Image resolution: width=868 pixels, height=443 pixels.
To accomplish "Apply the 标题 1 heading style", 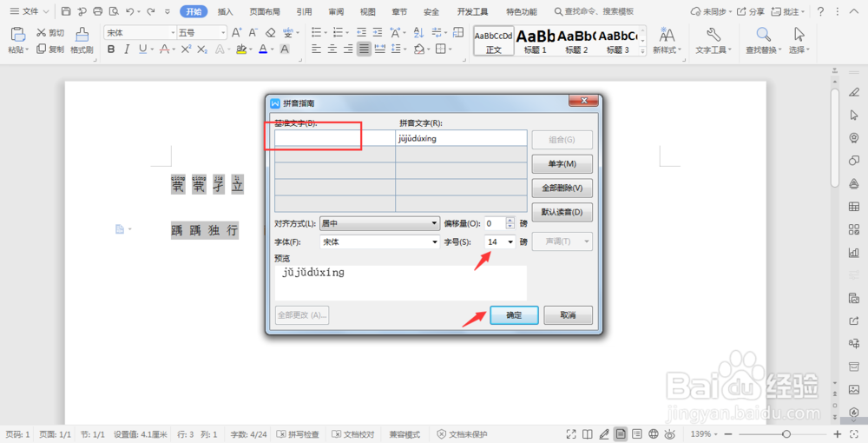I will (x=536, y=41).
